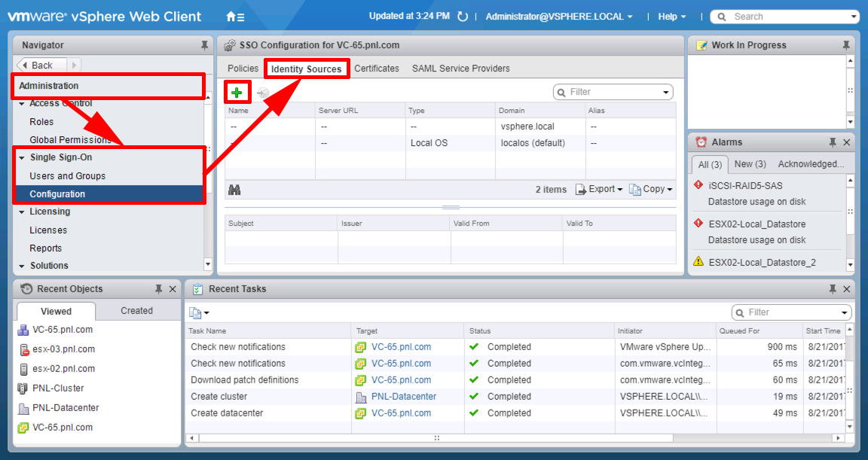Go Back in the Navigator

[41, 65]
